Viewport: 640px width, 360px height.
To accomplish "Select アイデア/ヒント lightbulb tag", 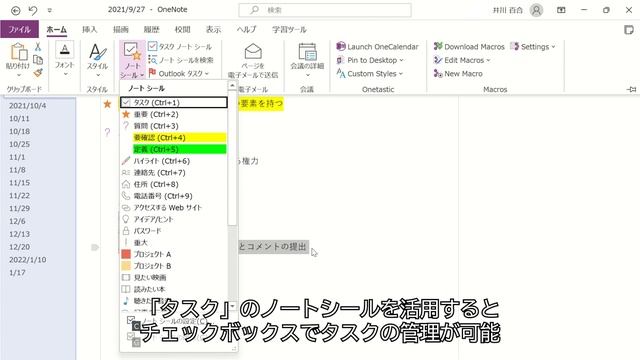I will tap(174, 219).
